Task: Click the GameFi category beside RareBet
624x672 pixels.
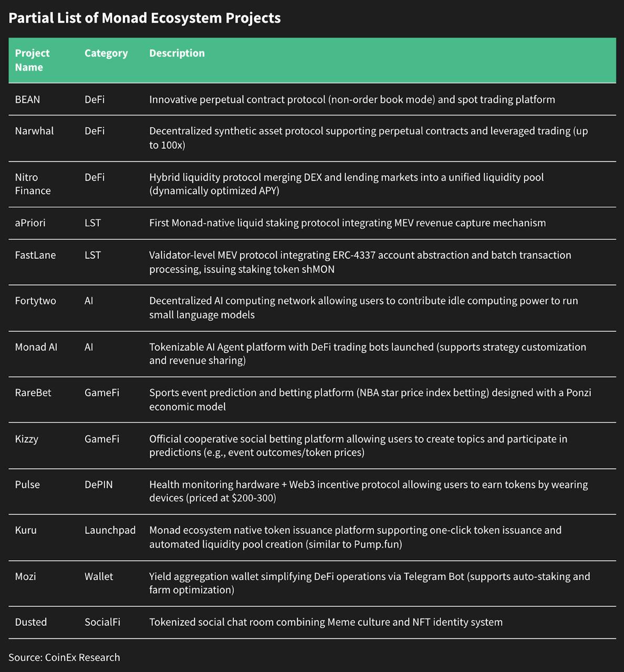Action: (x=102, y=393)
